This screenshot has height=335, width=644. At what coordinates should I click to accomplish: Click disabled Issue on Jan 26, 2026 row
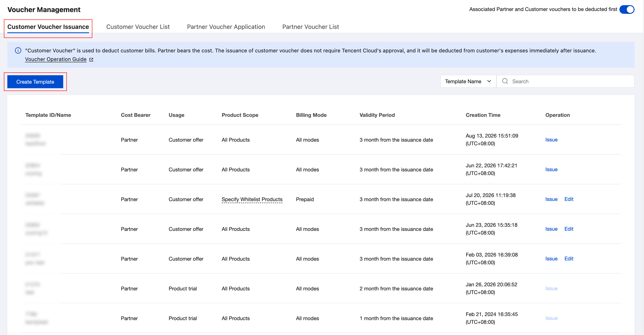coord(551,288)
